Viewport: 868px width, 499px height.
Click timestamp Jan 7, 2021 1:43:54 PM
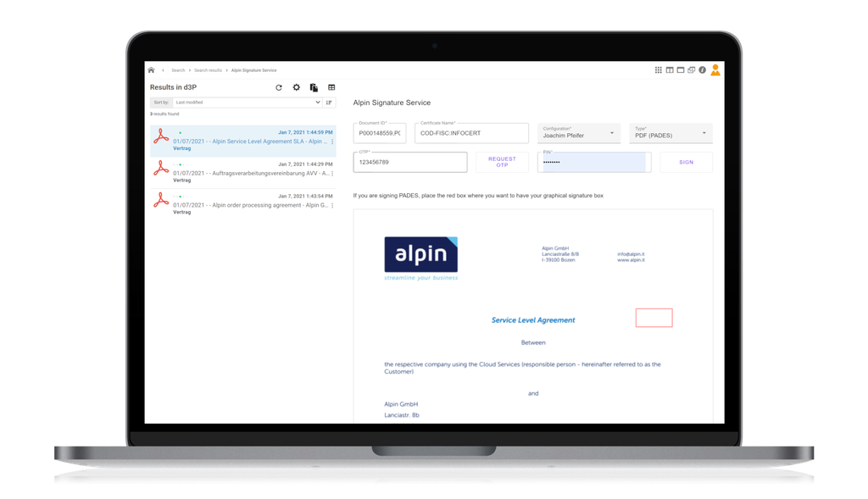[305, 197]
